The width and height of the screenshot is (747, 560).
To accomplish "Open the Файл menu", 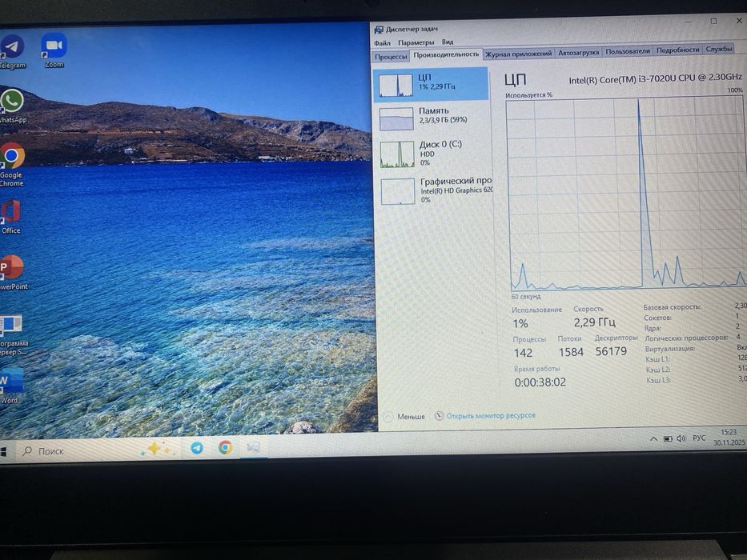I will (382, 43).
